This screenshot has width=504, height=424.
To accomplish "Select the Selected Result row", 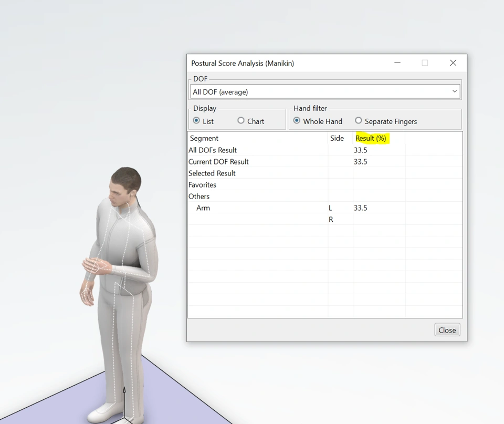I will pos(212,173).
